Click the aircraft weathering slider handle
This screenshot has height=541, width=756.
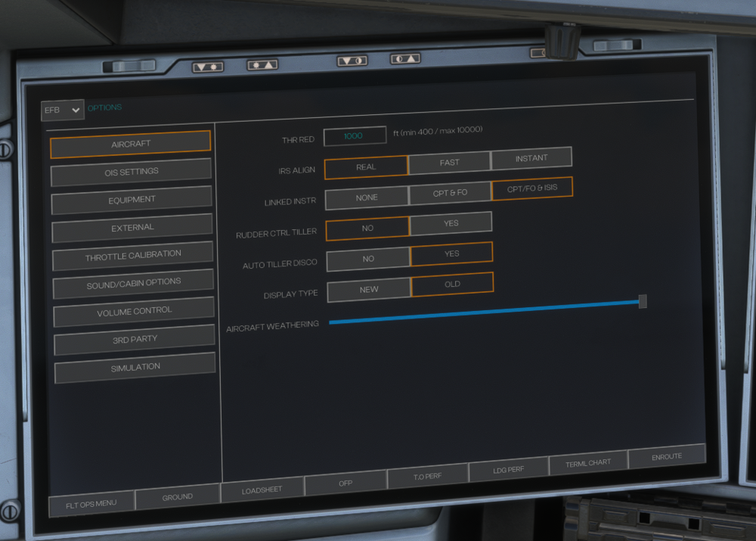(x=643, y=301)
